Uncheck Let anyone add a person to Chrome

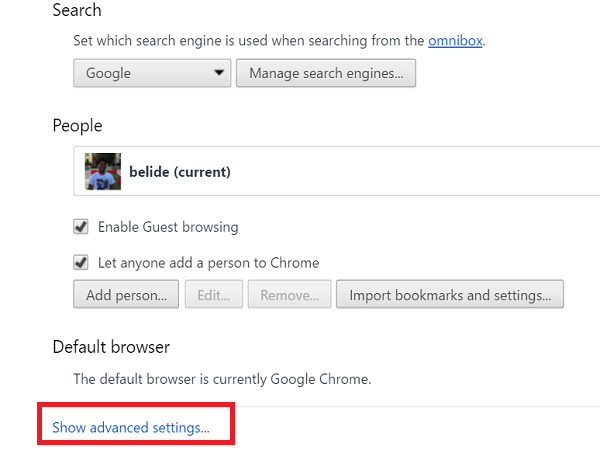click(82, 263)
